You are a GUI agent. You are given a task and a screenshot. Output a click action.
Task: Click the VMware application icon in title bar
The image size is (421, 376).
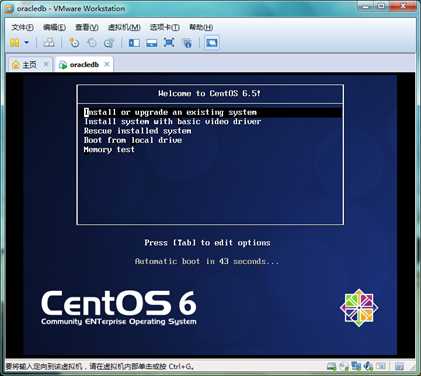tap(8, 9)
